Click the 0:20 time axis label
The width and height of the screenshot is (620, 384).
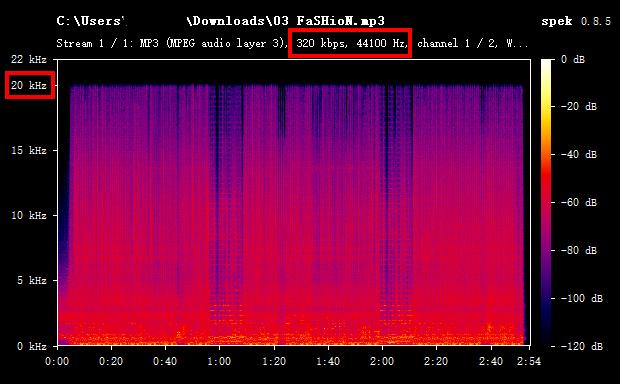(x=111, y=361)
